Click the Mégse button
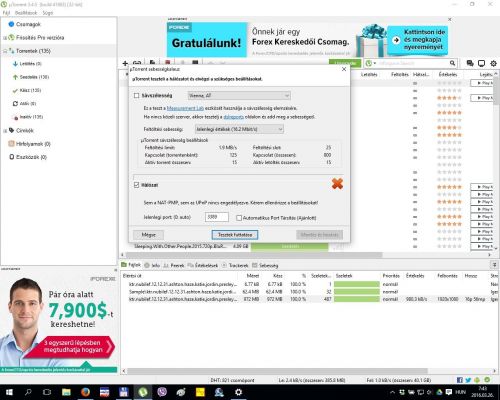 [148, 235]
